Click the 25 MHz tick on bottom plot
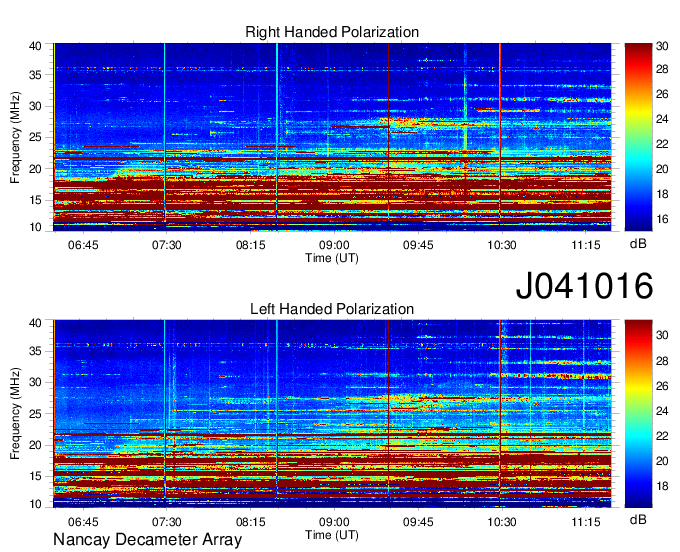Image resolution: width=680 pixels, height=552 pixels. tap(35, 414)
